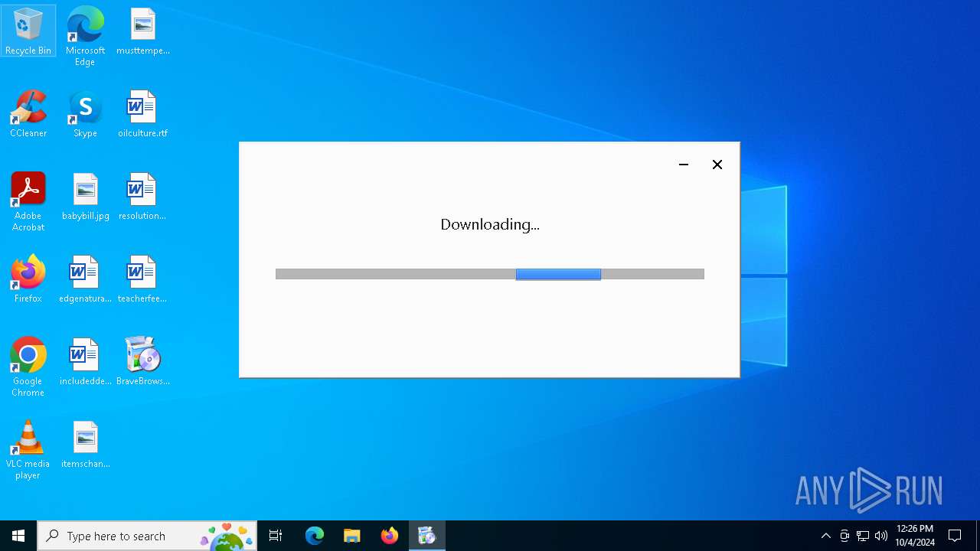Open the Windows Start menu
This screenshot has width=980, height=551.
point(18,536)
